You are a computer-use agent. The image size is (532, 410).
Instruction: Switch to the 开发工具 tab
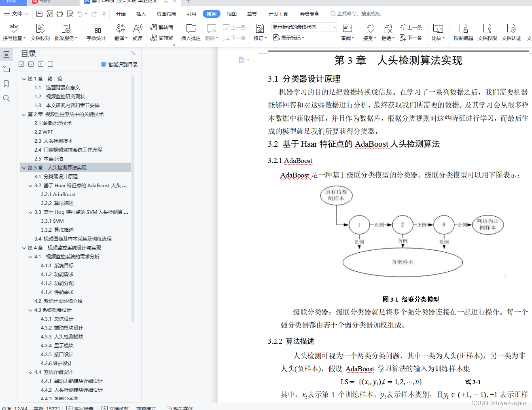[x=278, y=14]
